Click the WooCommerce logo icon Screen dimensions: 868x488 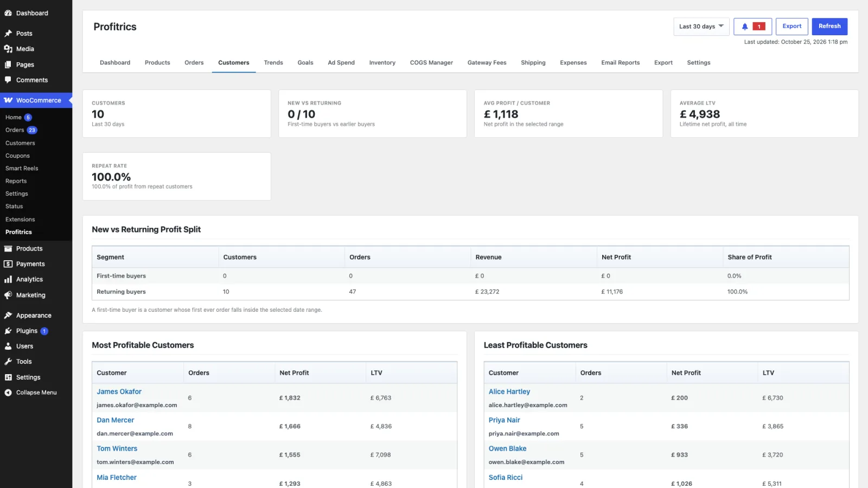pyautogui.click(x=8, y=100)
